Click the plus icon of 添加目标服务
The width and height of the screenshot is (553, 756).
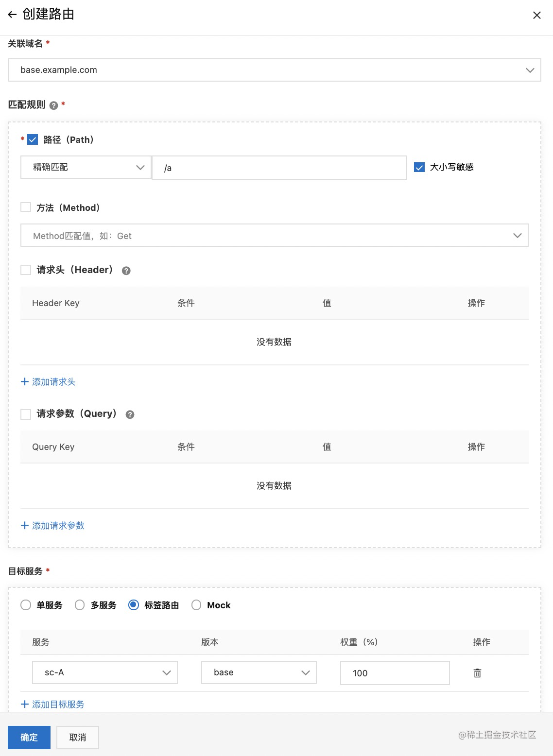coord(25,704)
